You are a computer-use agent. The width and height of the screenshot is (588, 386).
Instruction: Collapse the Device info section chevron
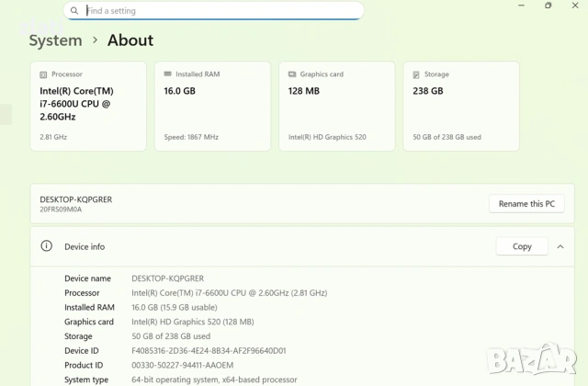point(560,246)
